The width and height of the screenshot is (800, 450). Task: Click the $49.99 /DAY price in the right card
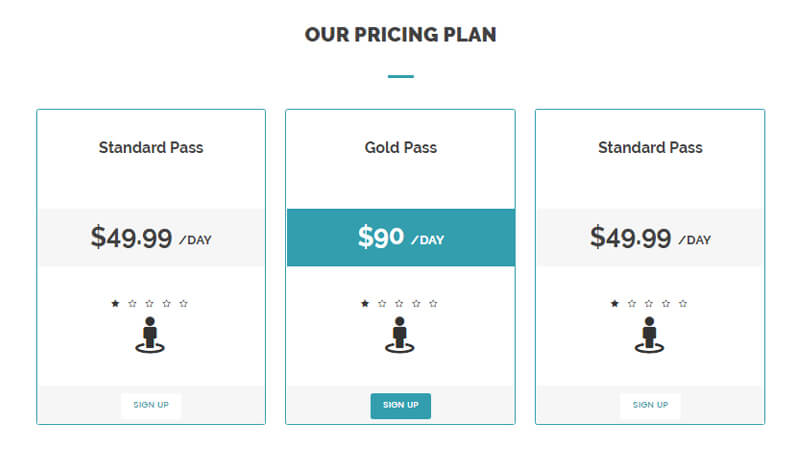[650, 238]
